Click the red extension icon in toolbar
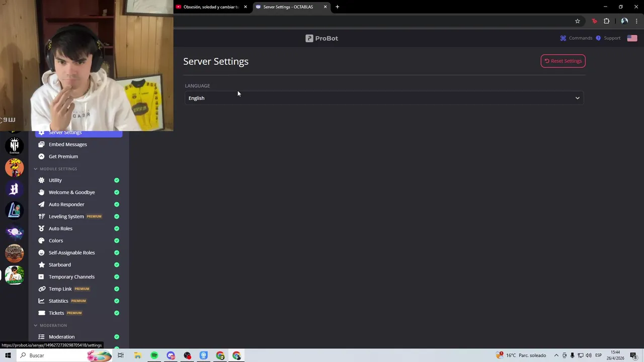 594,21
